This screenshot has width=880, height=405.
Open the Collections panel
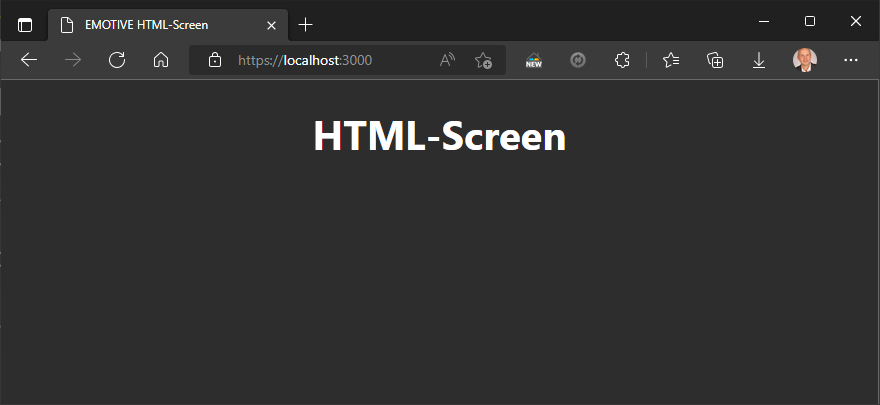click(715, 60)
